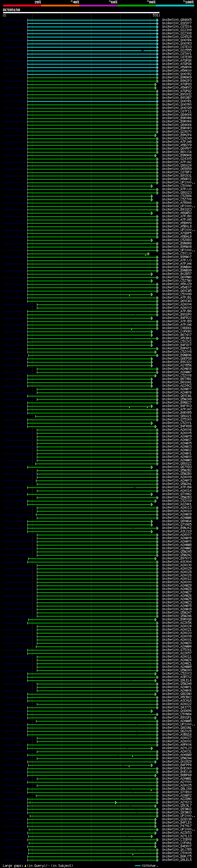The image size is (197, 868).
Task: Click the purple ~60% identity color segment
Action: point(99,6)
